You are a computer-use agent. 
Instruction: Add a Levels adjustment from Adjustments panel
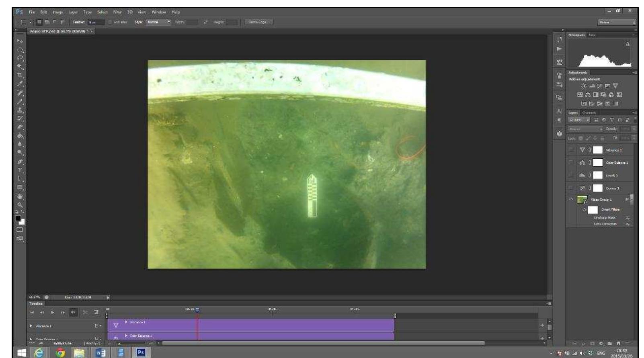[592, 86]
